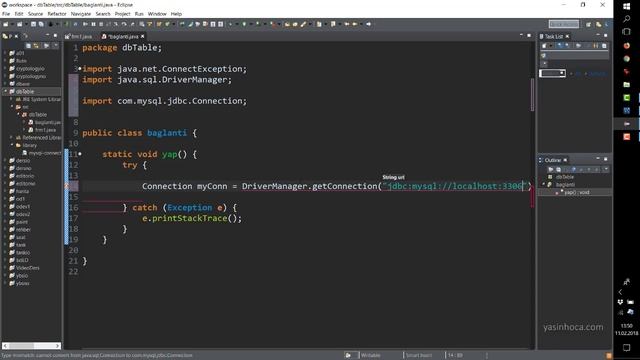Screen dimensions: 640x360
Task: Select yap() : void in Outline
Action: click(x=576, y=192)
